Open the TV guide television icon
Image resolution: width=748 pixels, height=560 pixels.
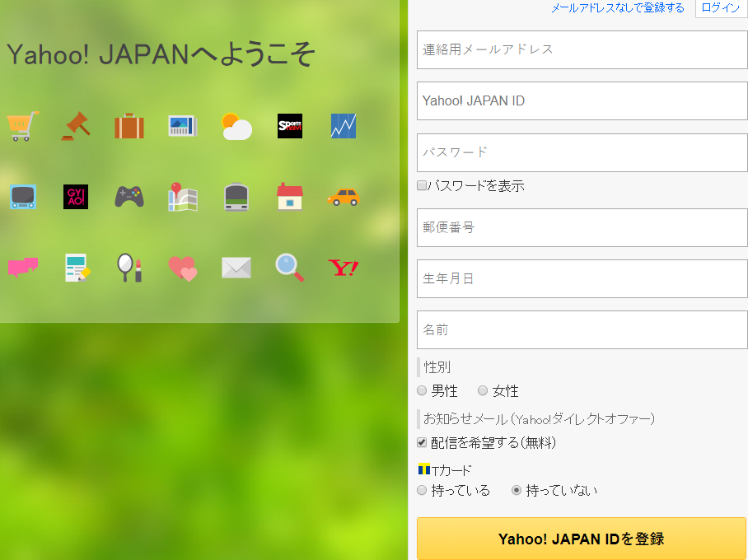pyautogui.click(x=22, y=197)
